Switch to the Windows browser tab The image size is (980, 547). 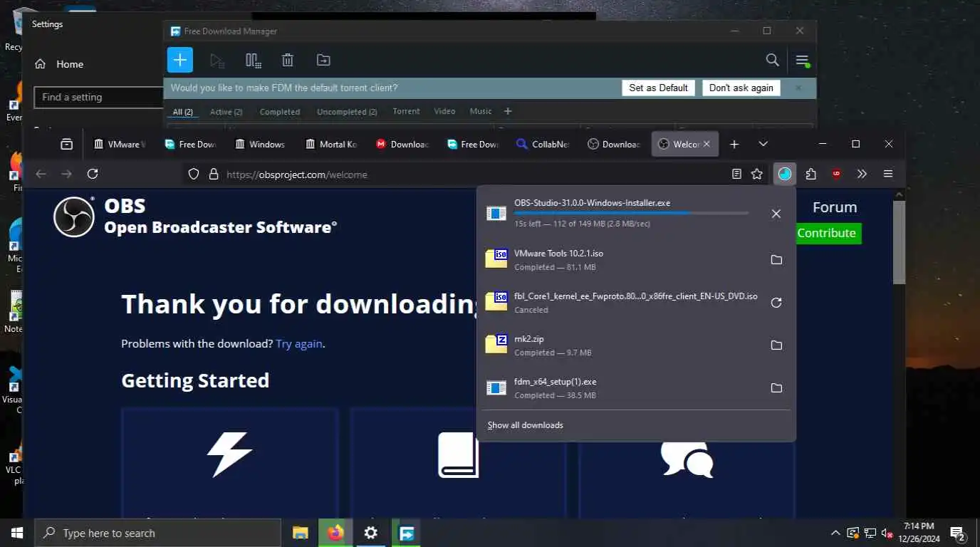260,144
